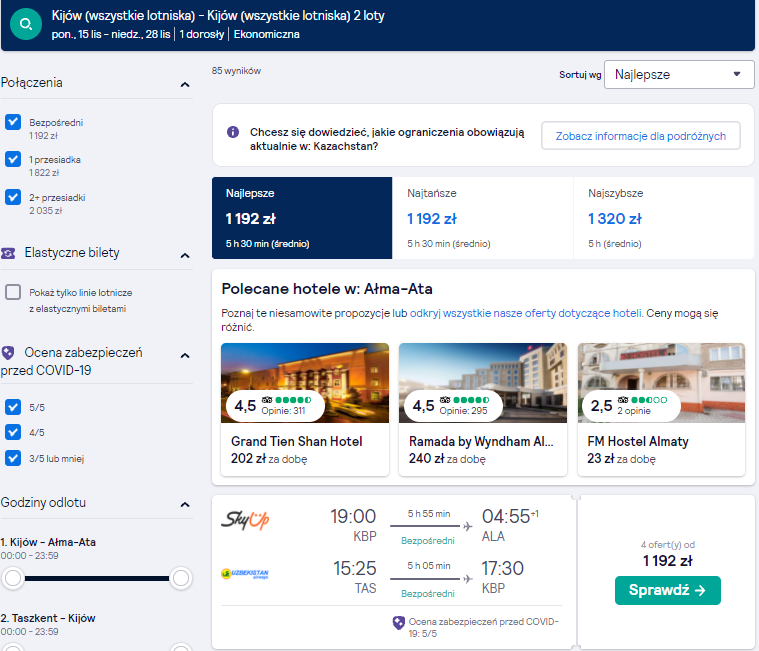Toggle the 1 przesiadka checkbox

13,159
